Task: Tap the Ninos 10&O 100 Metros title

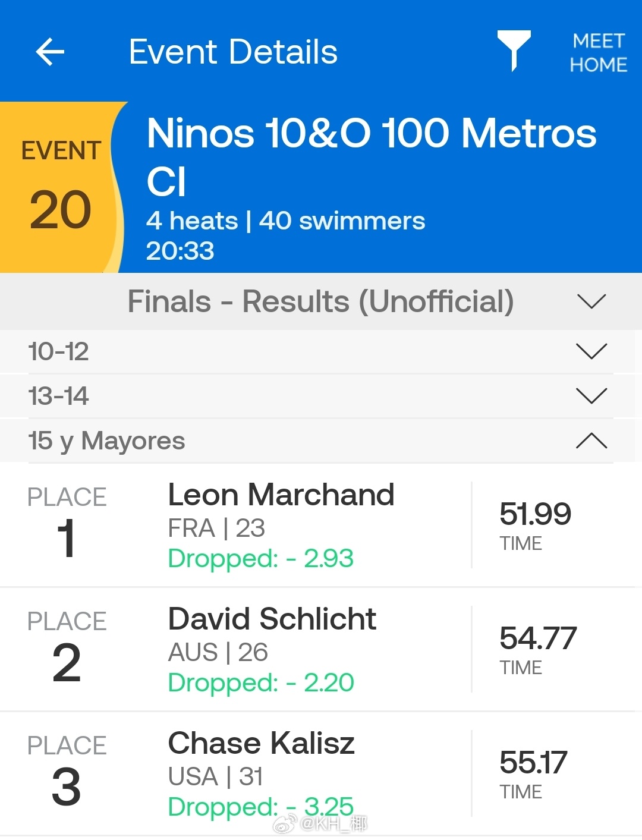Action: point(372,156)
